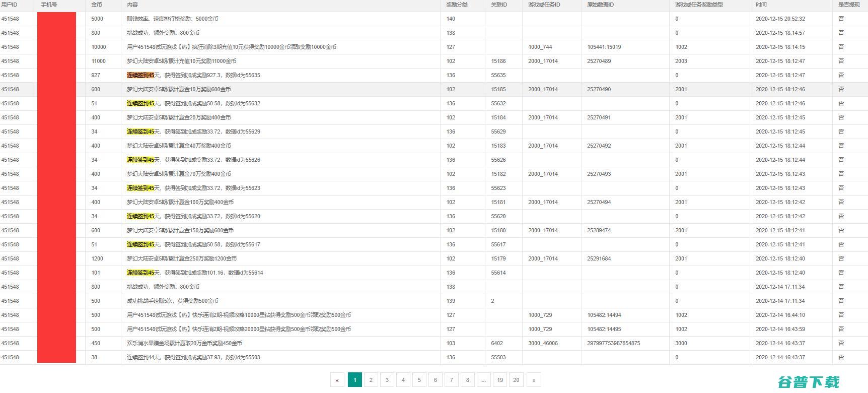Click the 内容 column header
Viewport: 868px width, 393px height.
coord(132,5)
